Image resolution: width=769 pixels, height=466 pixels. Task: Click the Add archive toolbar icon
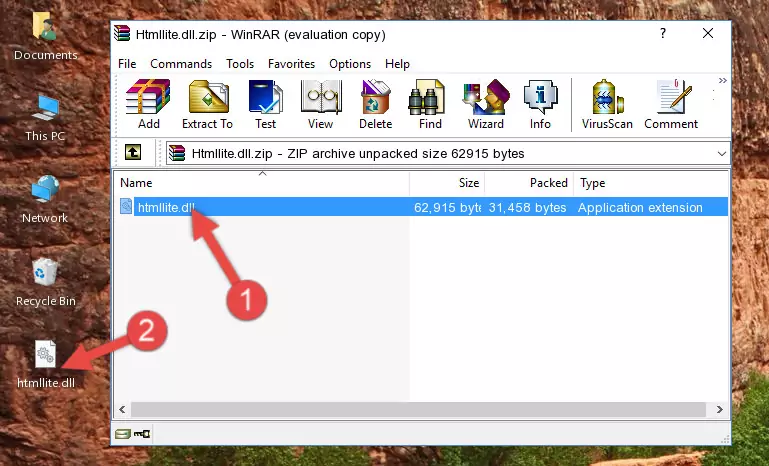click(148, 104)
